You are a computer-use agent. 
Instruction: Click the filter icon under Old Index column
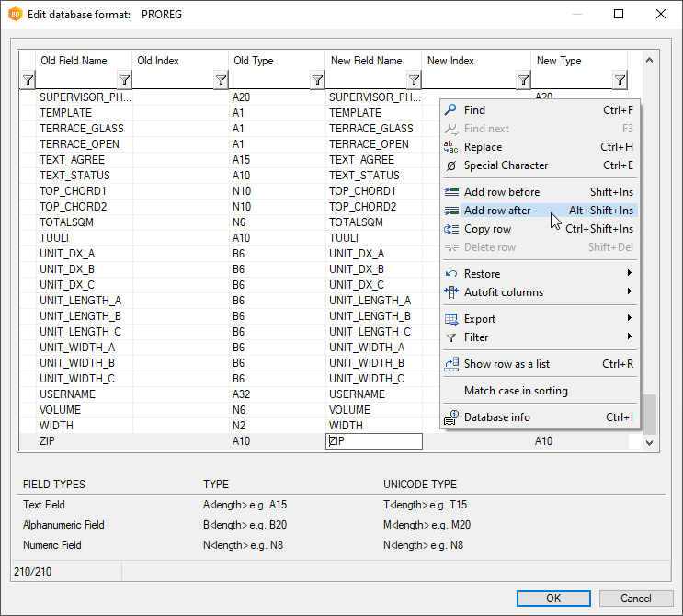[221, 81]
